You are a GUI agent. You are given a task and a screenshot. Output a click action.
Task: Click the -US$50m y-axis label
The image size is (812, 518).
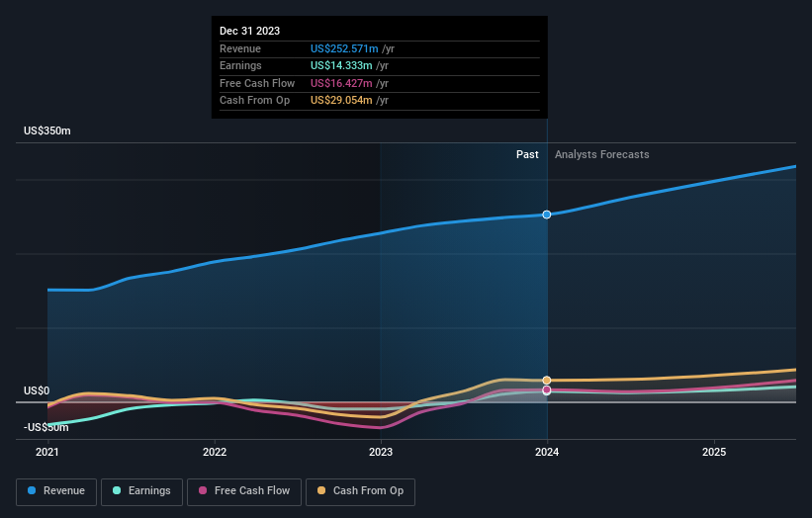pos(46,427)
